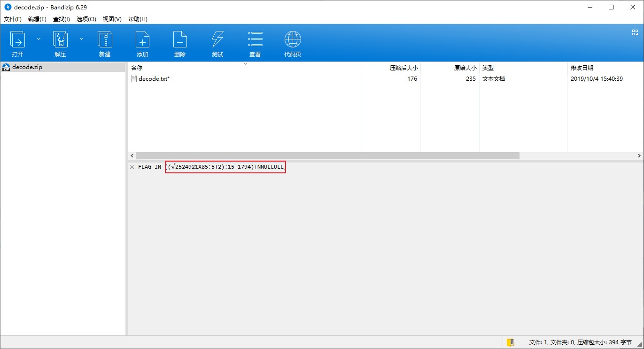This screenshot has height=349, width=644.
Task: Click the yellow archive icon in status bar
Action: coord(511,342)
